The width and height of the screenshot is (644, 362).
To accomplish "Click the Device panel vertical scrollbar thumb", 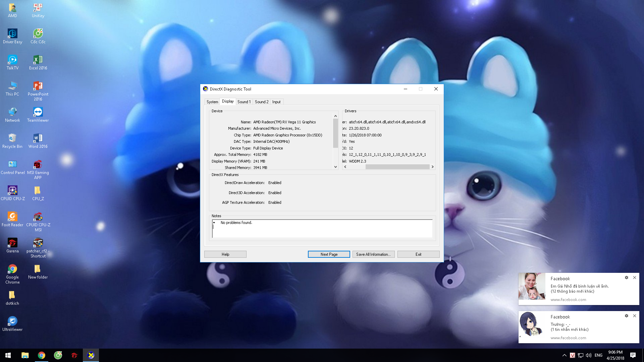I will pyautogui.click(x=335, y=133).
